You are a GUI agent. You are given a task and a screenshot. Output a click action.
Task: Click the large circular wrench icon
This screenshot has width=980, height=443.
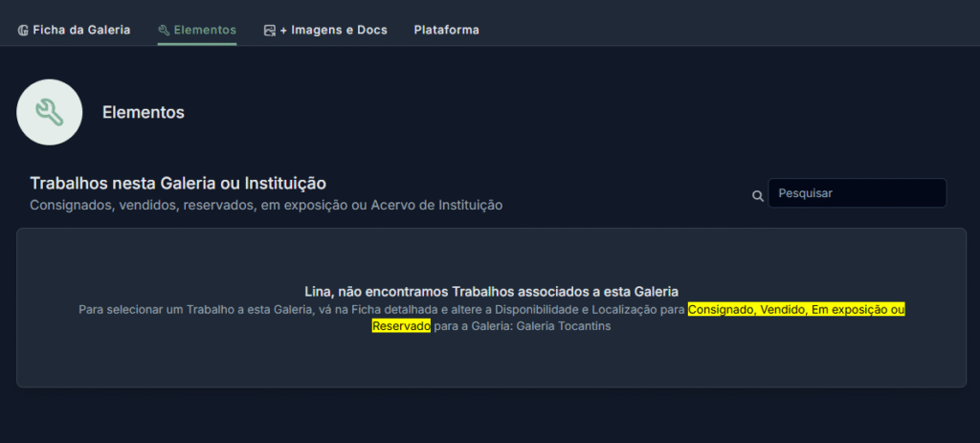pos(50,113)
